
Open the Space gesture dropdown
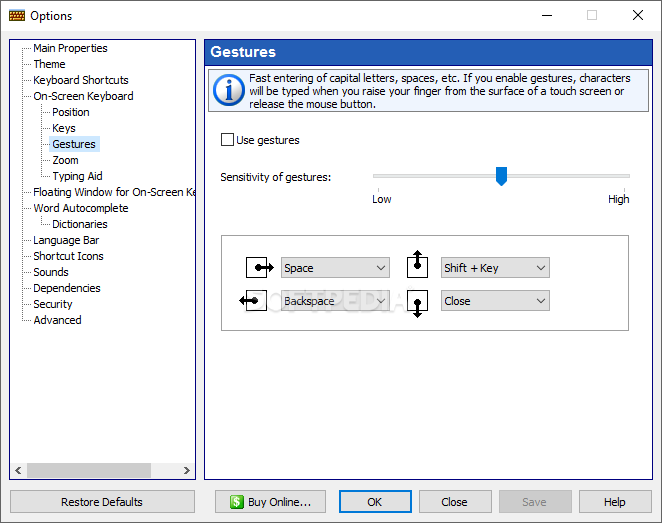click(x=335, y=268)
